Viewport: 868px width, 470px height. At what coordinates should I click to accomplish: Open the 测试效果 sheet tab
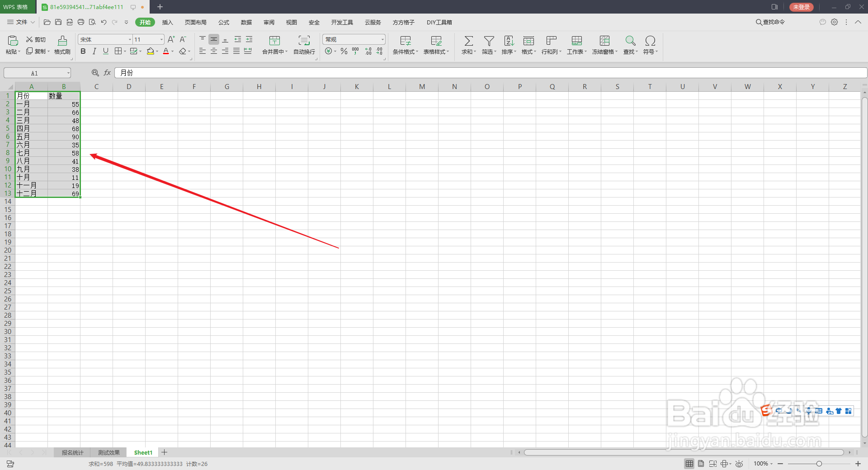[x=109, y=452]
